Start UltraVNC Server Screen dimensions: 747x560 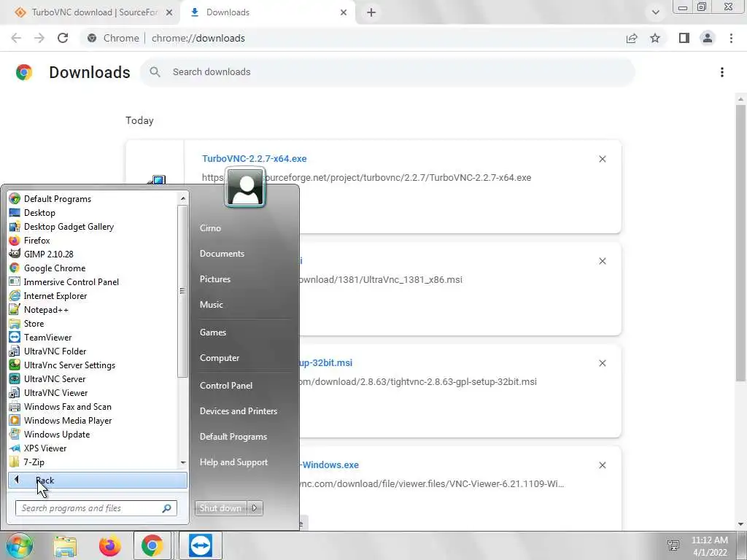(x=55, y=378)
